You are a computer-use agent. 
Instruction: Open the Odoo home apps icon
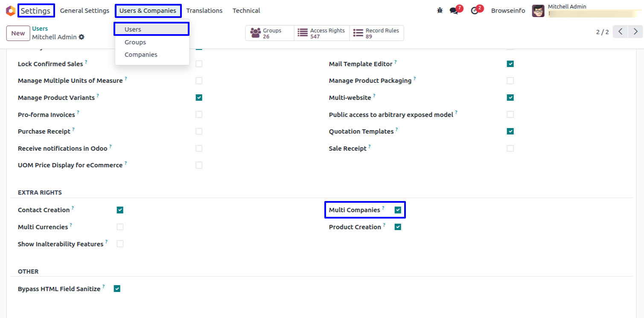tap(10, 11)
